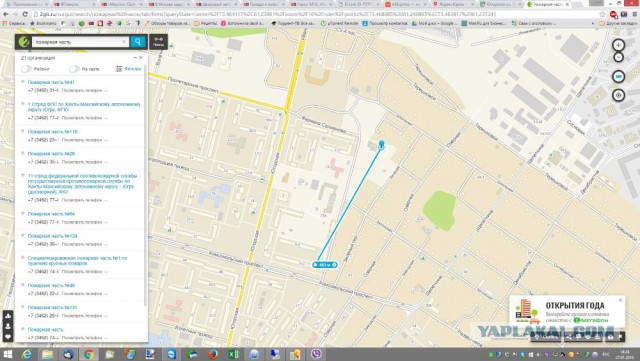Open the Торрент-ТВ bookmark
The height and width of the screenshot is (361, 640).
click(293, 23)
